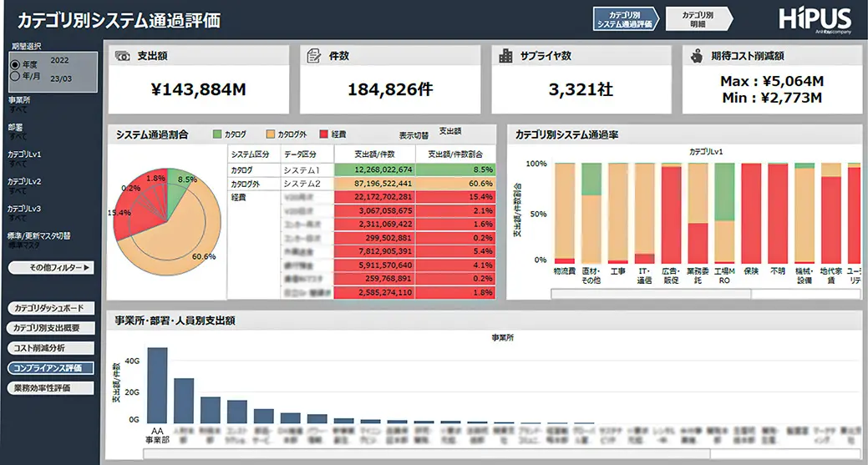Click the 不明 stacked bar
This screenshot has width=868, height=465.
(x=778, y=213)
